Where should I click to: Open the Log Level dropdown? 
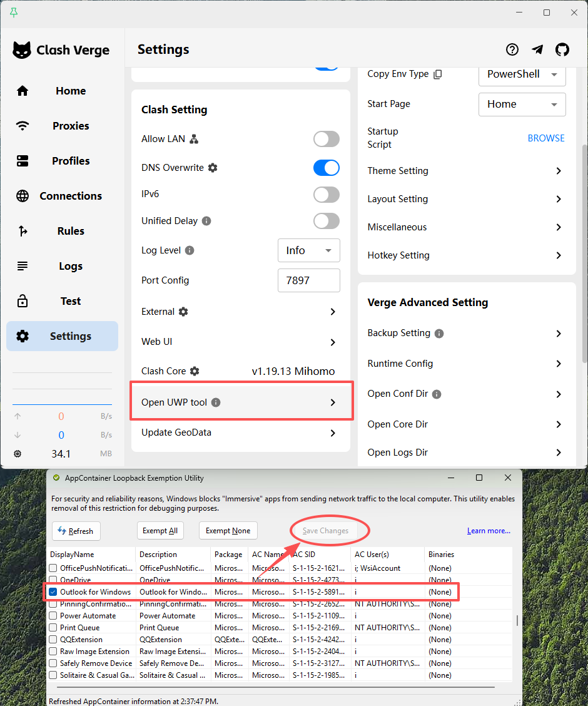(x=309, y=250)
